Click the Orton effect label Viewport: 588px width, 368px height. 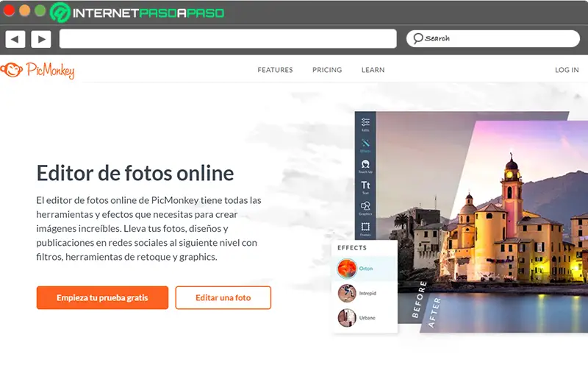(365, 269)
